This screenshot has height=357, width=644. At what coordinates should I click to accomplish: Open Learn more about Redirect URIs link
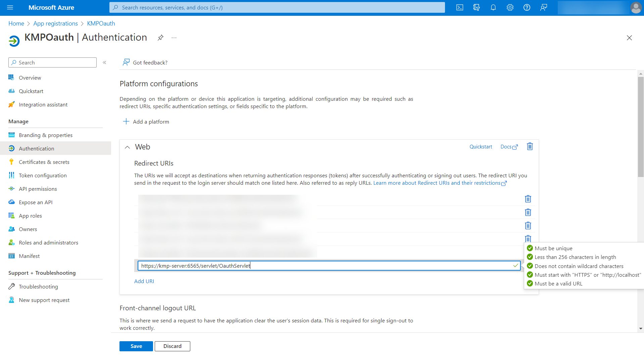pos(440,183)
